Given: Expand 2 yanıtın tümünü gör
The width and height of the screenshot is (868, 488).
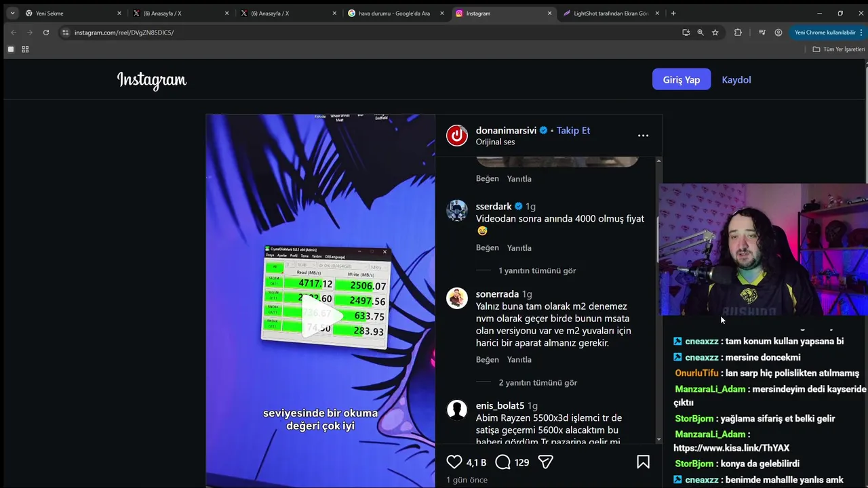Looking at the screenshot, I should point(538,382).
